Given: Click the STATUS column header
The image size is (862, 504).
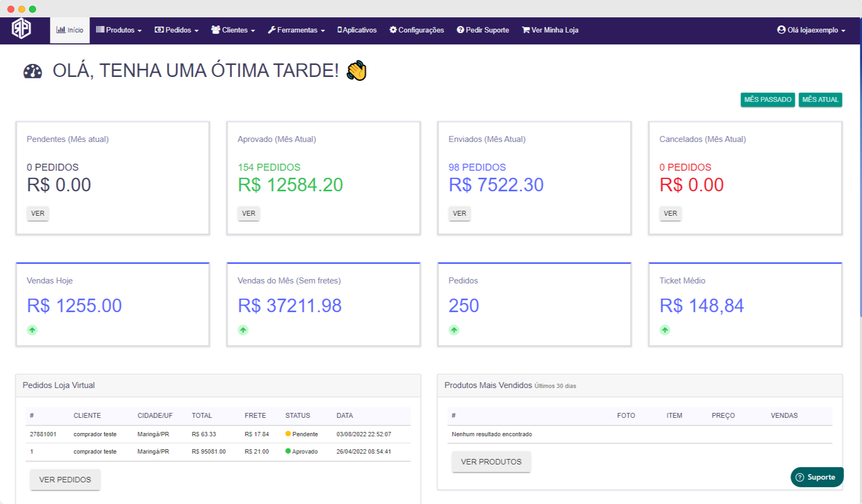Looking at the screenshot, I should click(x=298, y=416).
